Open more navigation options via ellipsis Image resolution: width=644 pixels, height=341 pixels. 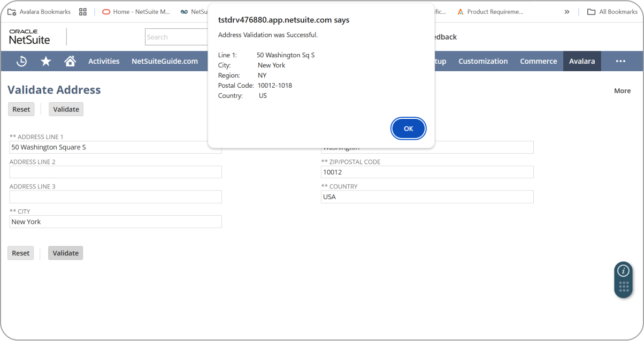(x=620, y=61)
